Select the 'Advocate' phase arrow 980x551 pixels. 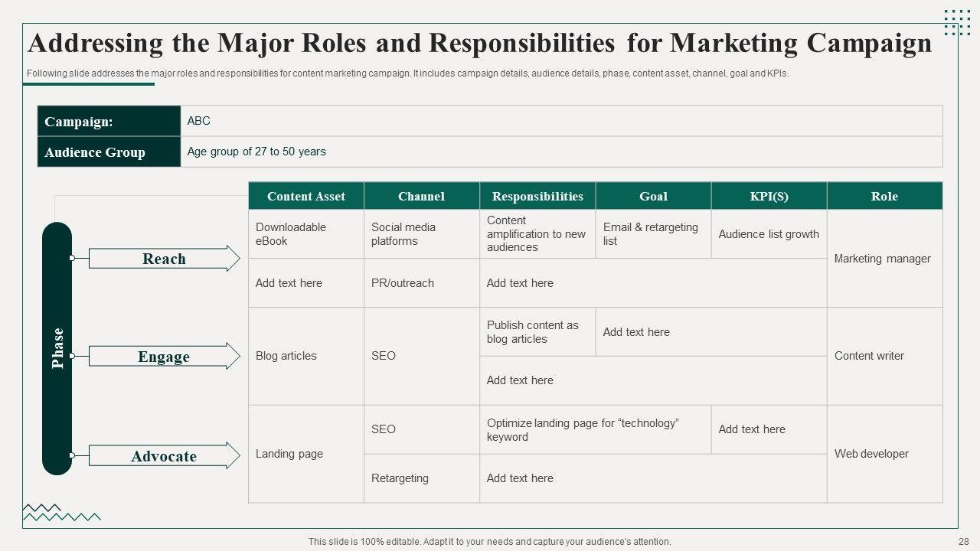tap(164, 456)
